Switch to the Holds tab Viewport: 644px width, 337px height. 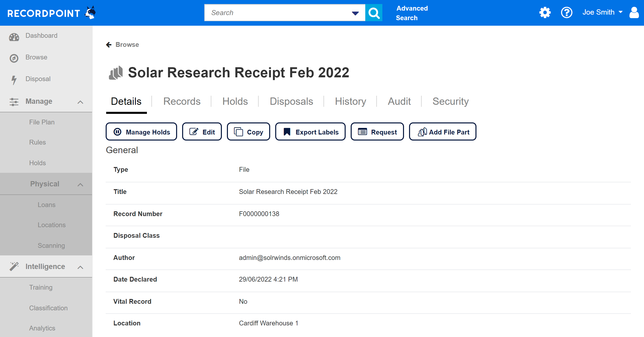(235, 101)
